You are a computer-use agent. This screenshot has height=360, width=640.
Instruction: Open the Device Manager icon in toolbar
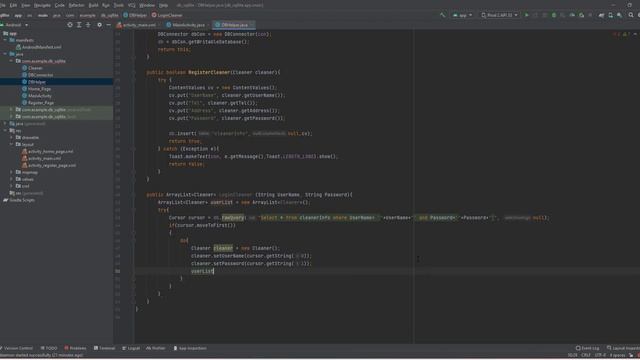coord(611,15)
